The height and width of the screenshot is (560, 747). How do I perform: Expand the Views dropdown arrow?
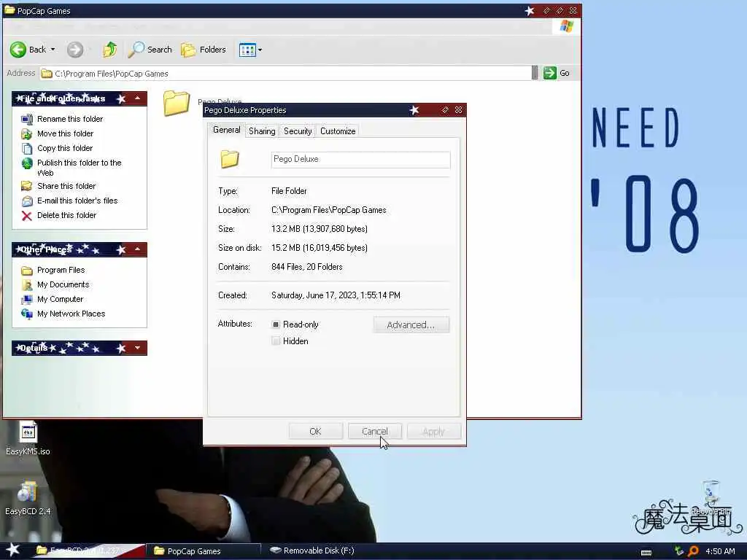coord(260,50)
